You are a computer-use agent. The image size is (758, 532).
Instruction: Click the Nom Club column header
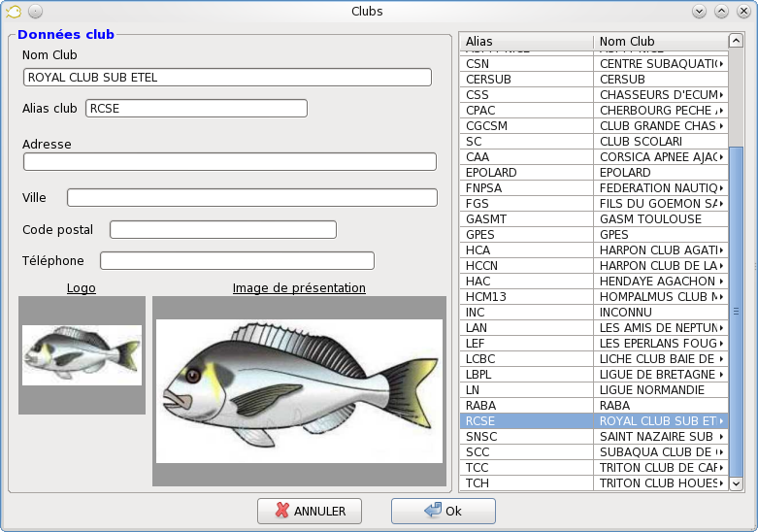[x=659, y=42]
